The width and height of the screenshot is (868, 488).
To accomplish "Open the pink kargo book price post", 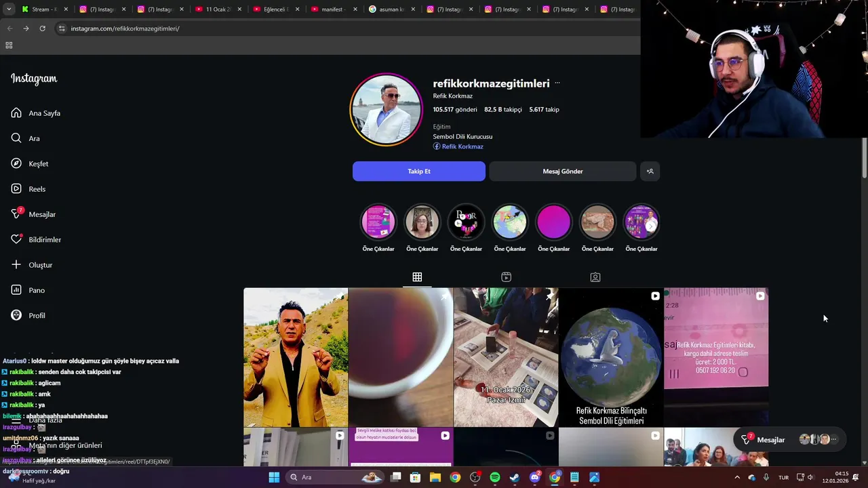I will (716, 357).
